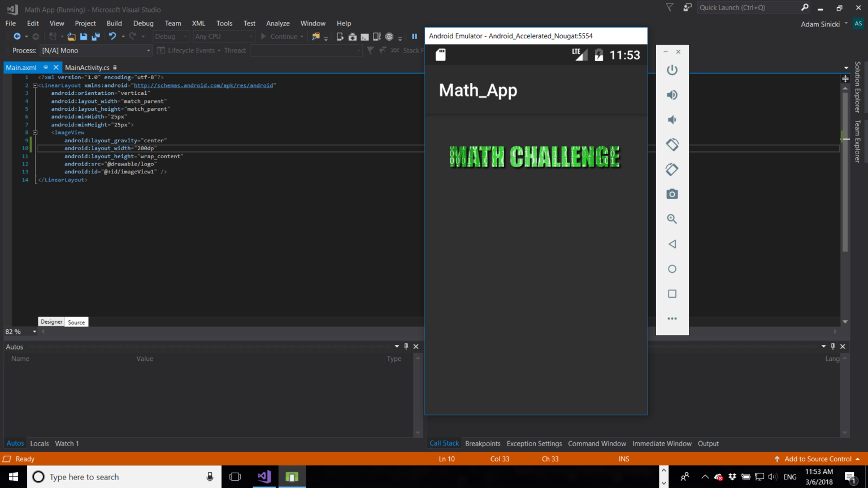Collapse the LinearLayout code block

(x=35, y=86)
